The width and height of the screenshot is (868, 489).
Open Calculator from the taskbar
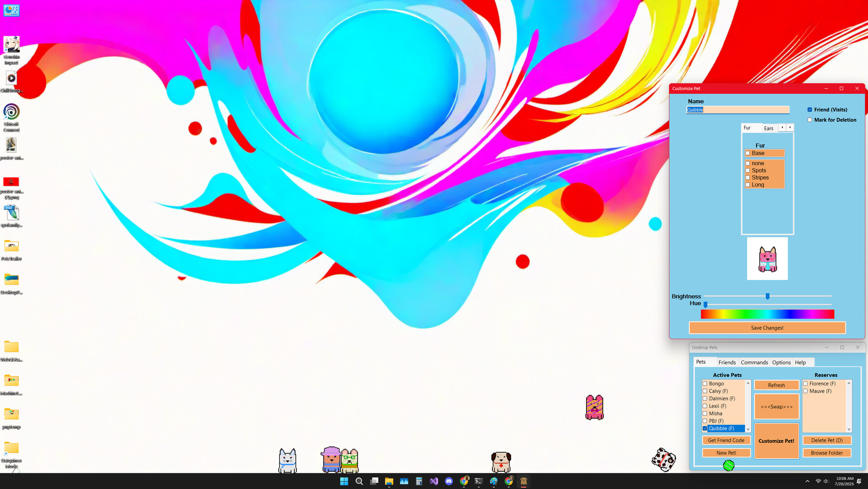point(419,481)
